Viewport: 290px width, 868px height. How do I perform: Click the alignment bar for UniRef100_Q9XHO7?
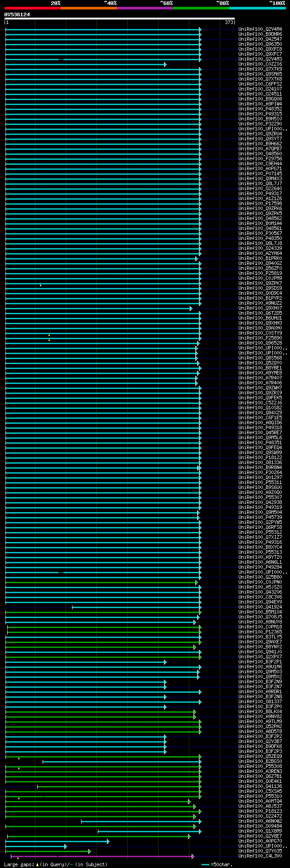pos(99,308)
